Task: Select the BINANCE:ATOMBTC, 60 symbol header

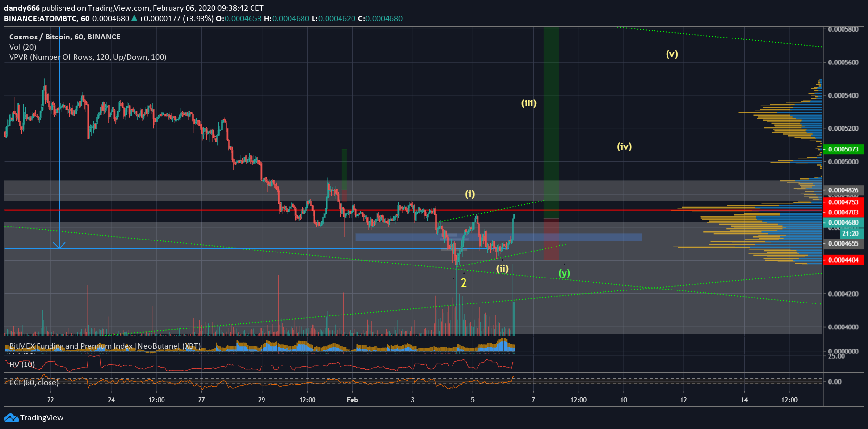Action: (47, 18)
